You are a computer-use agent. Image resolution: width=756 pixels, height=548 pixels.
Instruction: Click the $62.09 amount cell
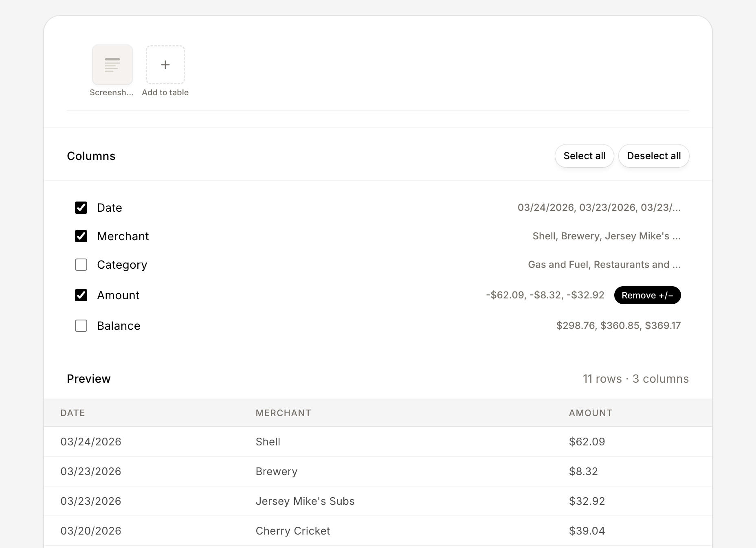(x=587, y=442)
